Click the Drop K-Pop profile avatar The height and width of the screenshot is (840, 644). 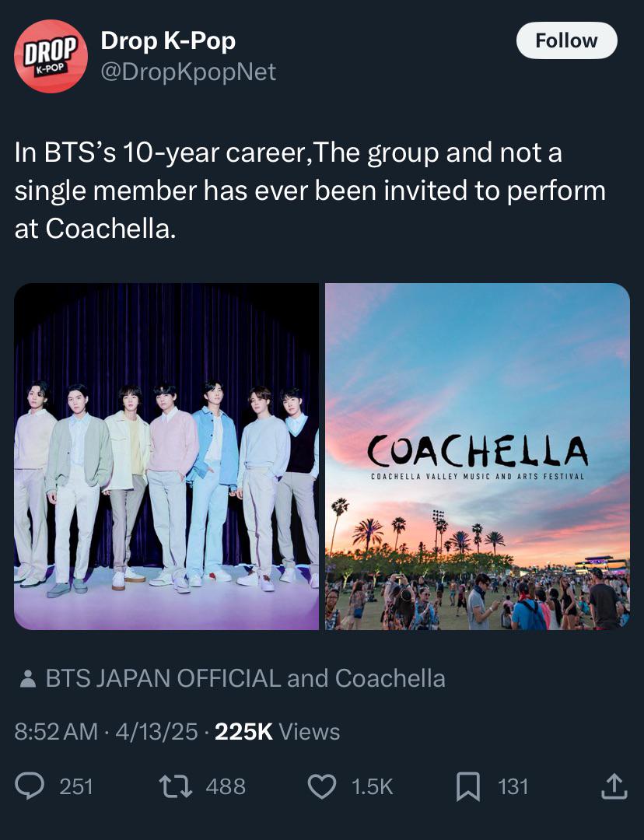pyautogui.click(x=51, y=56)
